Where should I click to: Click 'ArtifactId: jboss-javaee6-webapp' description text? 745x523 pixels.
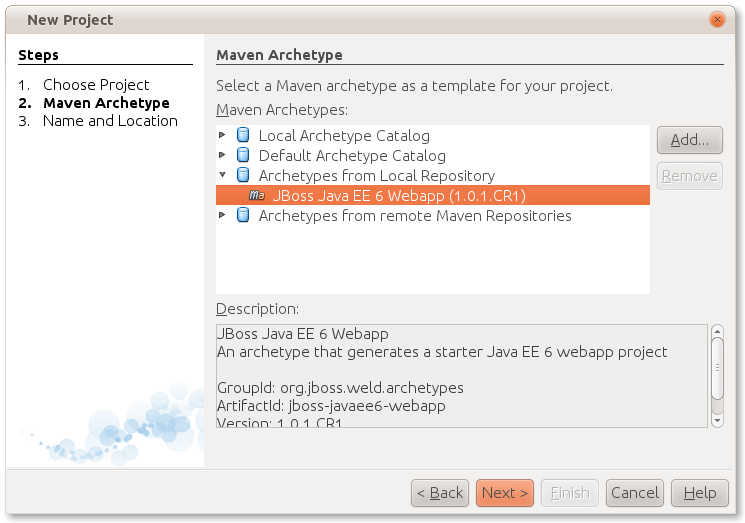pyautogui.click(x=331, y=406)
